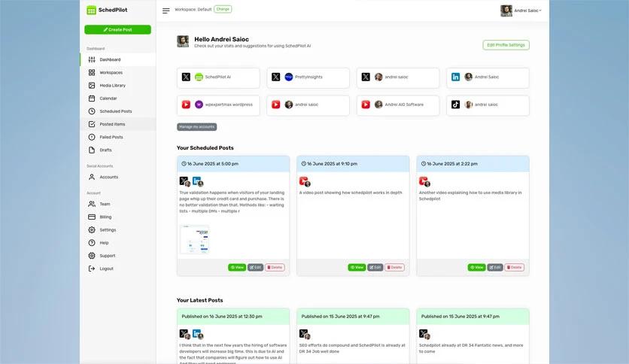Click the Accounts person icon

[x=92, y=177]
